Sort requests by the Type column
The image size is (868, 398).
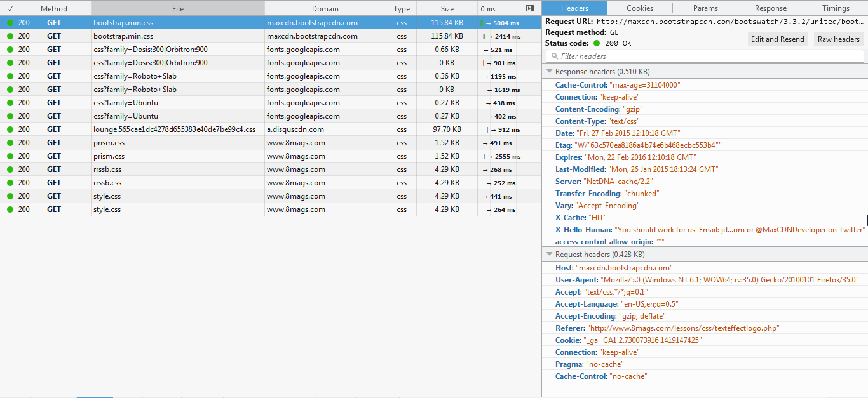pyautogui.click(x=402, y=8)
